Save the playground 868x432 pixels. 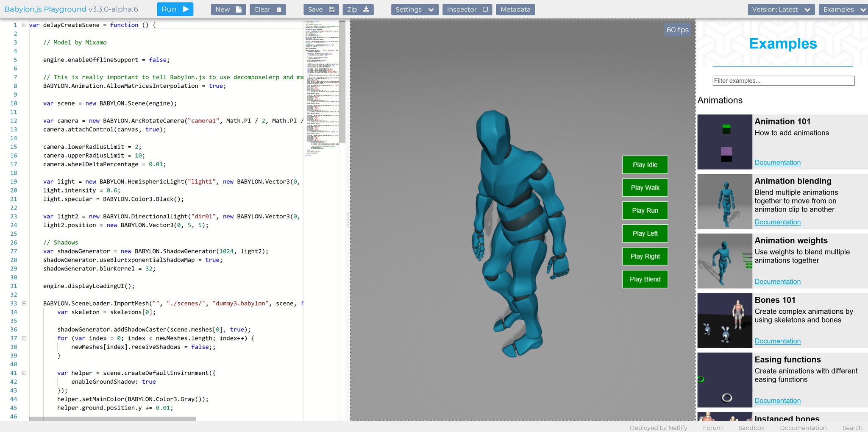pyautogui.click(x=321, y=9)
